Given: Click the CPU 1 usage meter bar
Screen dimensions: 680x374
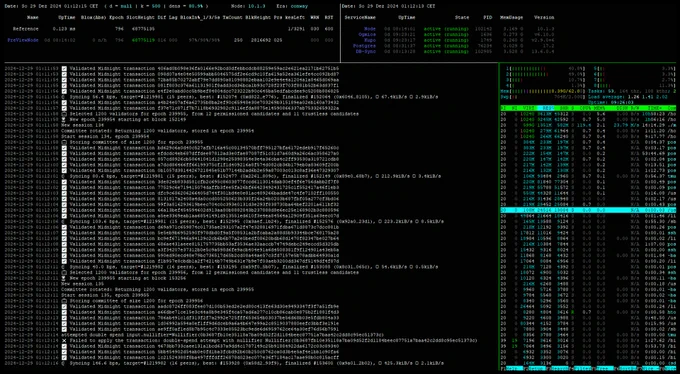Looking at the screenshot, I should (x=546, y=69).
